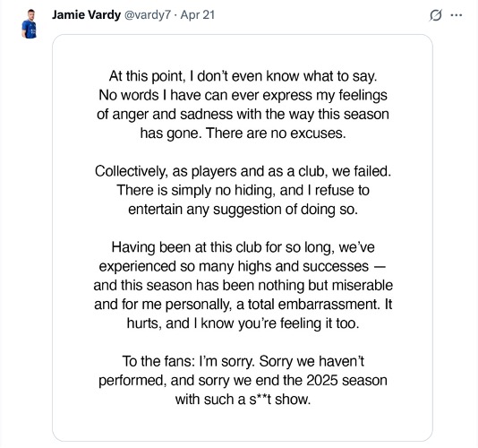Open the Grok explain-post icon
This screenshot has width=478, height=448.
435,15
